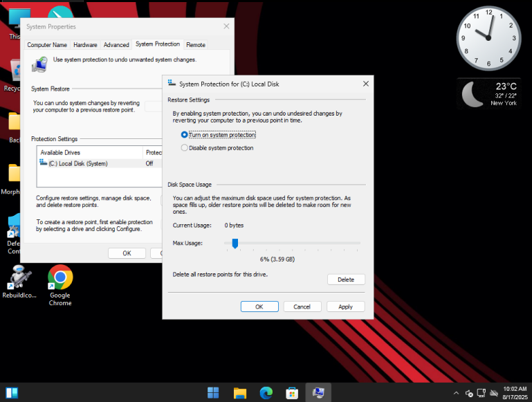Click the moon weather icon

click(x=472, y=94)
